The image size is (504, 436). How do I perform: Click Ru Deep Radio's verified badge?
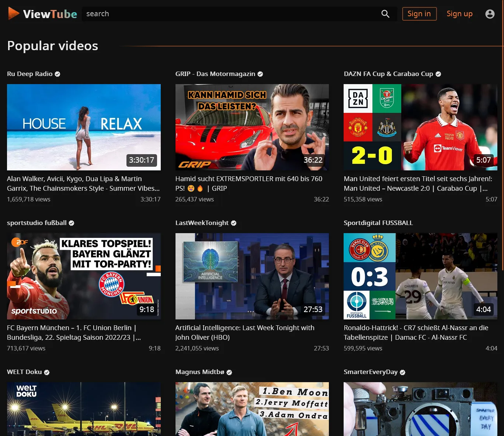(x=58, y=74)
